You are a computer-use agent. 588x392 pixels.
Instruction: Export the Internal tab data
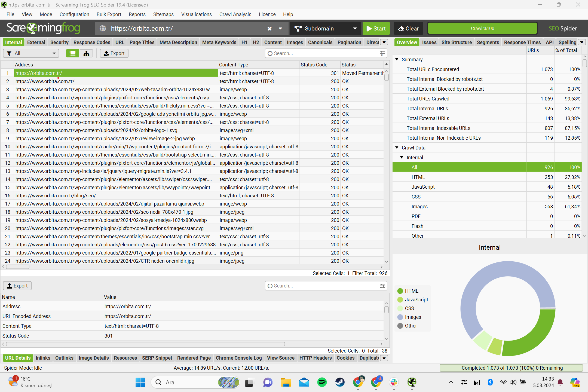click(114, 53)
